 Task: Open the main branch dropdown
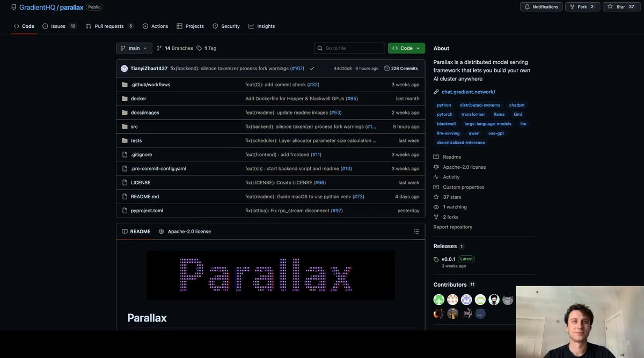134,48
